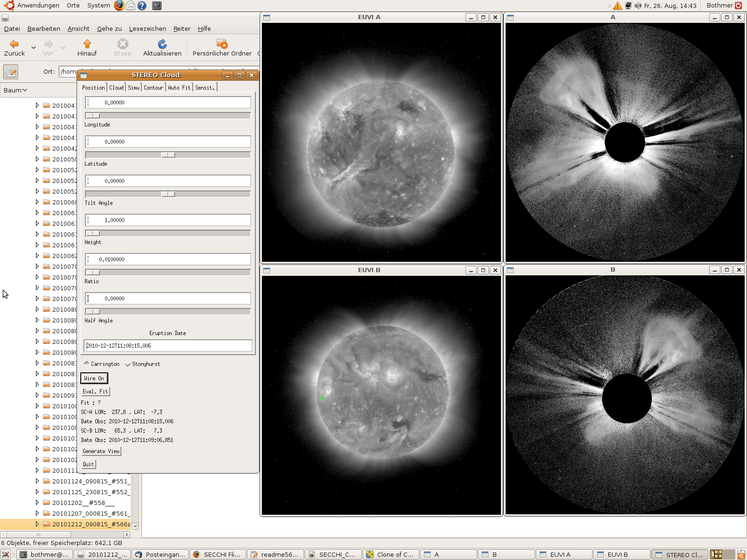Expand the 20101212_090815_#566a folder
Image resolution: width=747 pixels, height=560 pixels.
37,524
